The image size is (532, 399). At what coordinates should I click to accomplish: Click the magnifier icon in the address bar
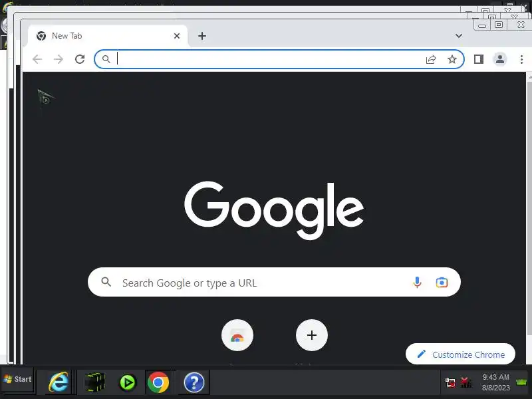click(106, 59)
